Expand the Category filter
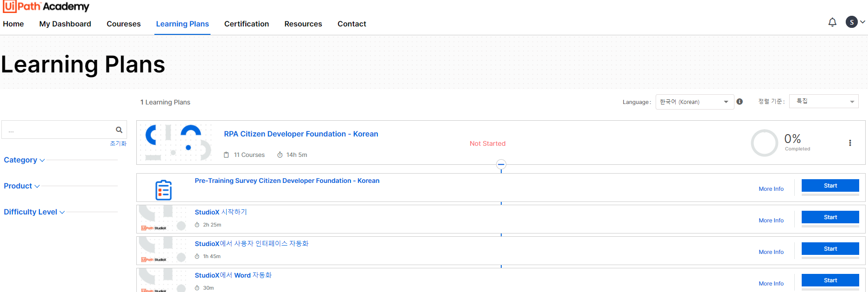The image size is (868, 292). tap(24, 160)
